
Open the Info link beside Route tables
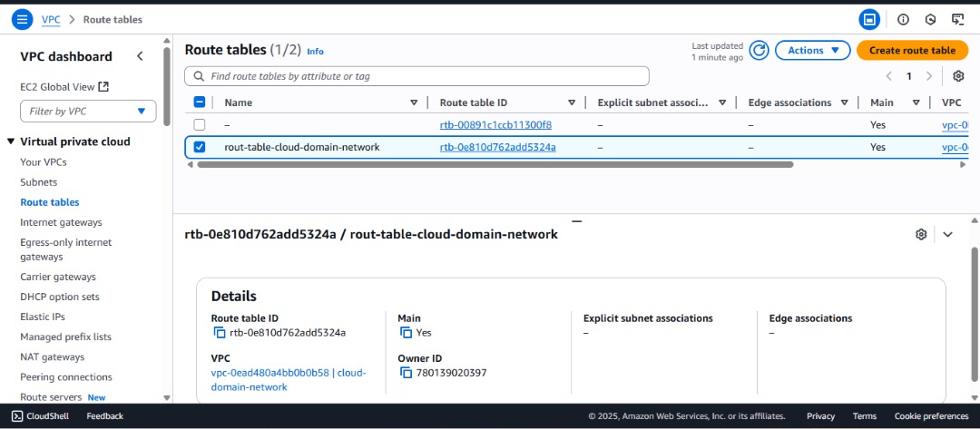[315, 51]
